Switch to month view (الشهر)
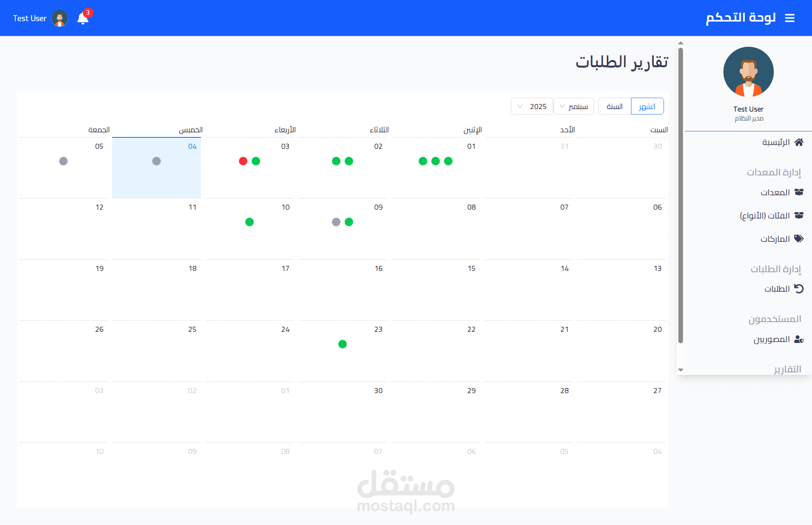 647,107
